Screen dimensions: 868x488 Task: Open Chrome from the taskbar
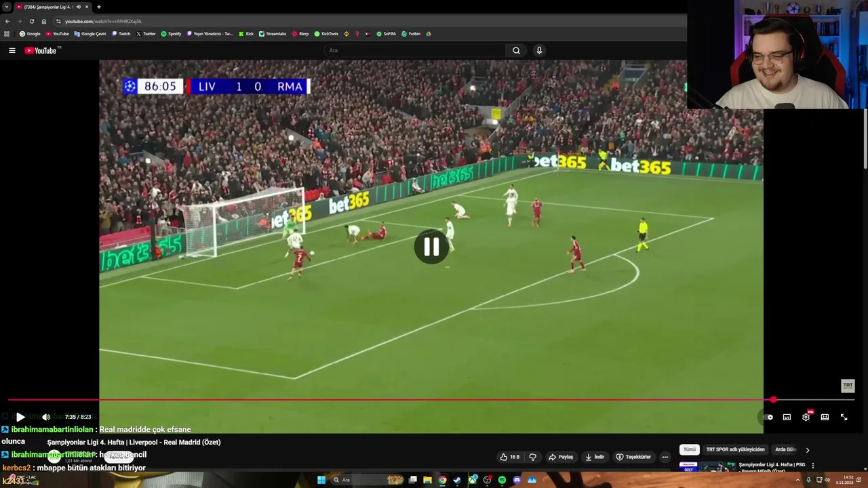442,480
